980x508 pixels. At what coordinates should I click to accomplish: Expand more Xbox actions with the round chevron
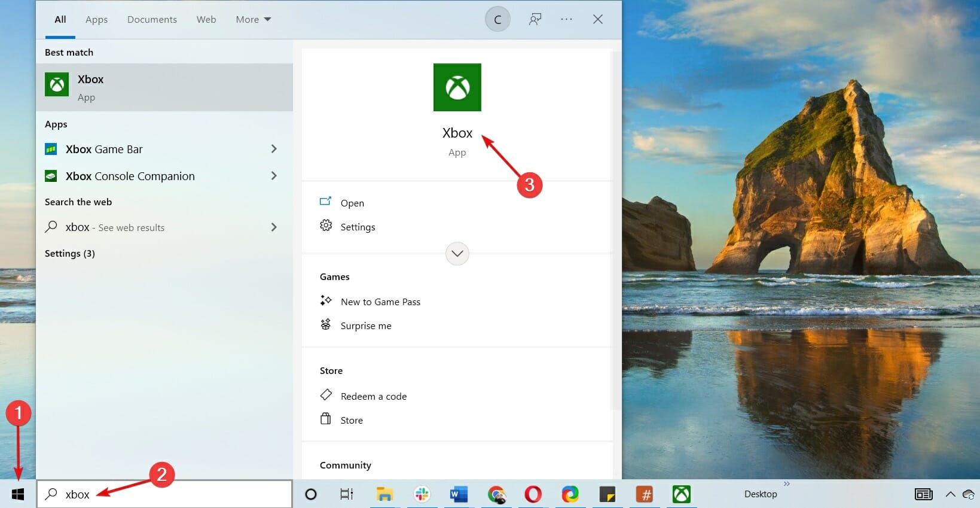click(x=457, y=254)
